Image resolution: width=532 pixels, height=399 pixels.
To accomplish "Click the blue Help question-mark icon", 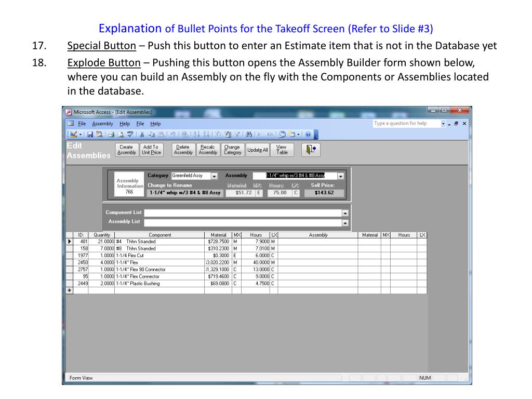I will click(x=308, y=135).
